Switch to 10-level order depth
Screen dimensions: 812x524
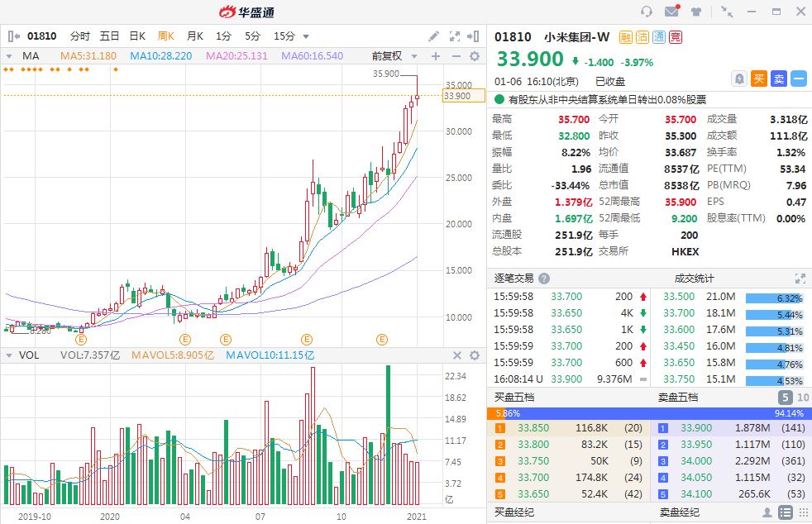803,398
